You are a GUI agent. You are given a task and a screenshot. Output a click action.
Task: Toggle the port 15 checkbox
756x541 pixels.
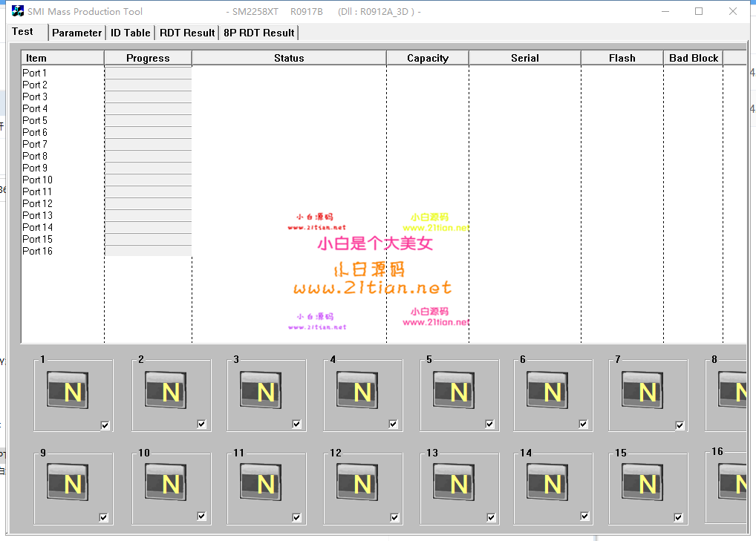pyautogui.click(x=679, y=518)
